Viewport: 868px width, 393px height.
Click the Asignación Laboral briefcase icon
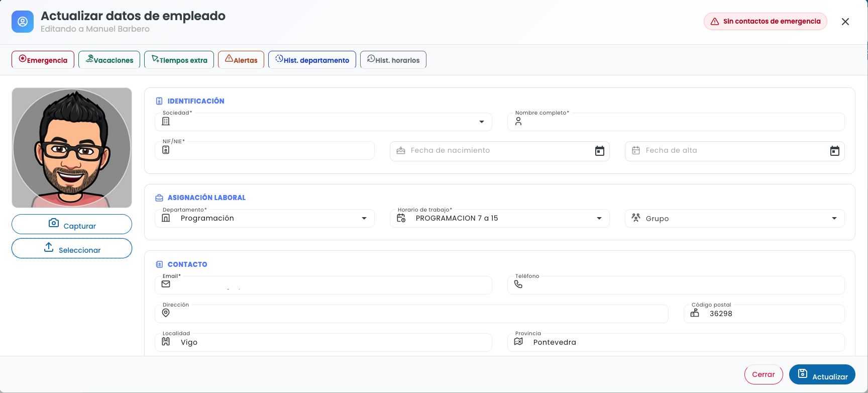point(159,198)
